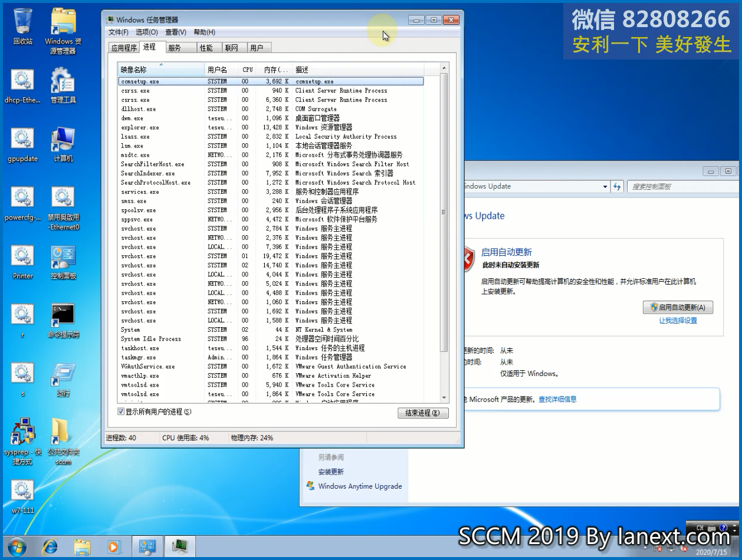Select the dhcp-Ethe... desktop icon
This screenshot has height=560, width=742.
click(22, 86)
